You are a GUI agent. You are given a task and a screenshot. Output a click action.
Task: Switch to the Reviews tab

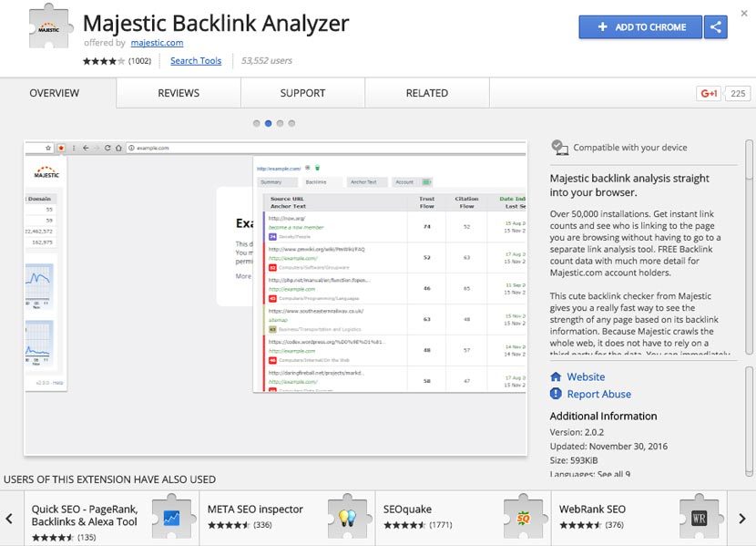click(x=179, y=93)
